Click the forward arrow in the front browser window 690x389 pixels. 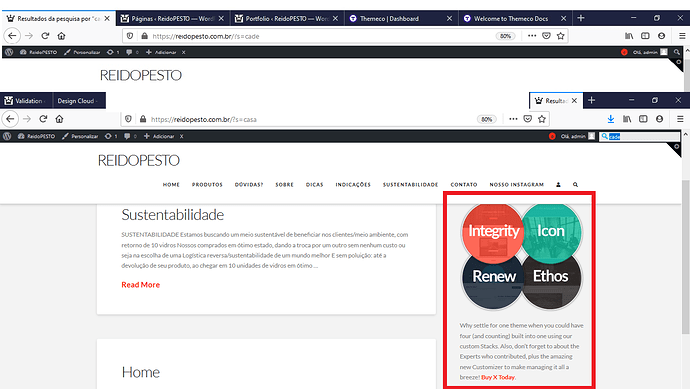point(27,119)
